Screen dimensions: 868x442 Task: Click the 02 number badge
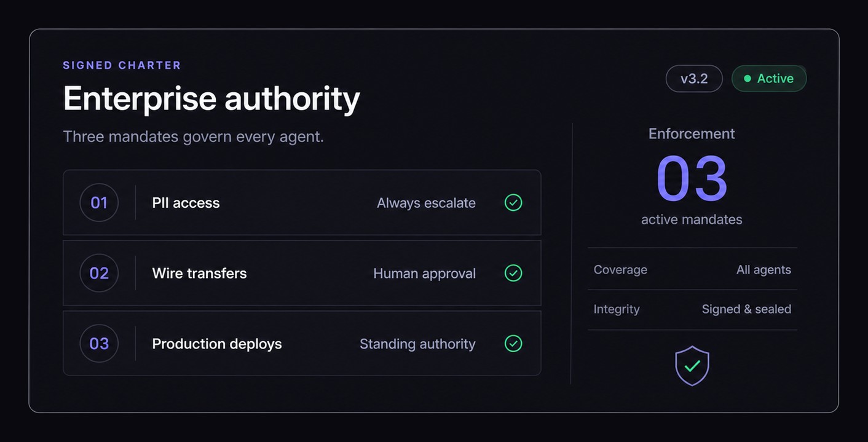click(x=99, y=273)
